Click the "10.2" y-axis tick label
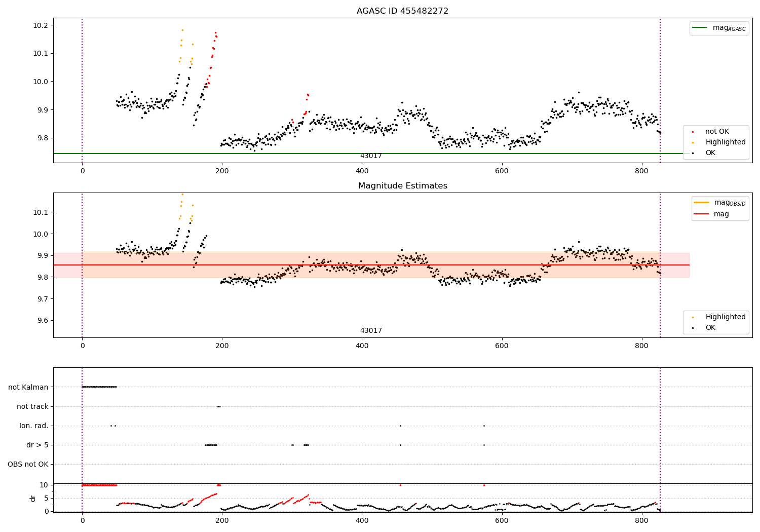Screen dimensions: 760x532 coord(40,25)
